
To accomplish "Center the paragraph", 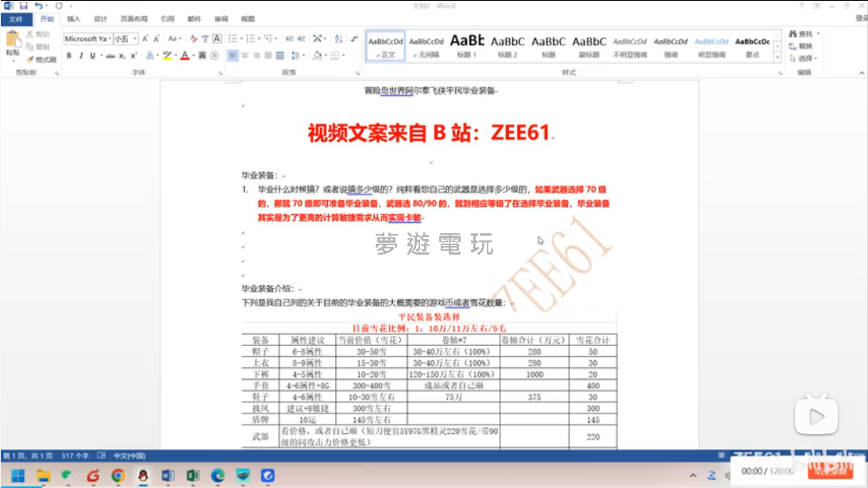I will [245, 56].
